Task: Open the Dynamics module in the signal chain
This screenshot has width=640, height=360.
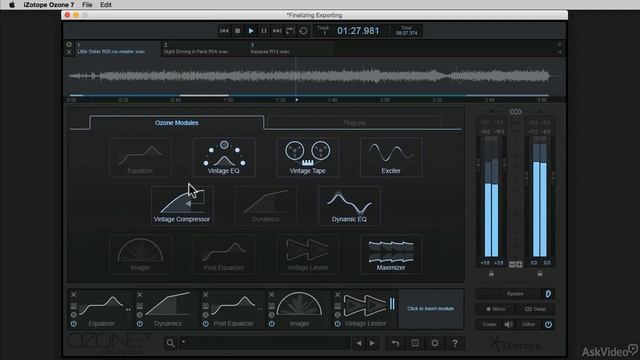Action: pos(168,309)
